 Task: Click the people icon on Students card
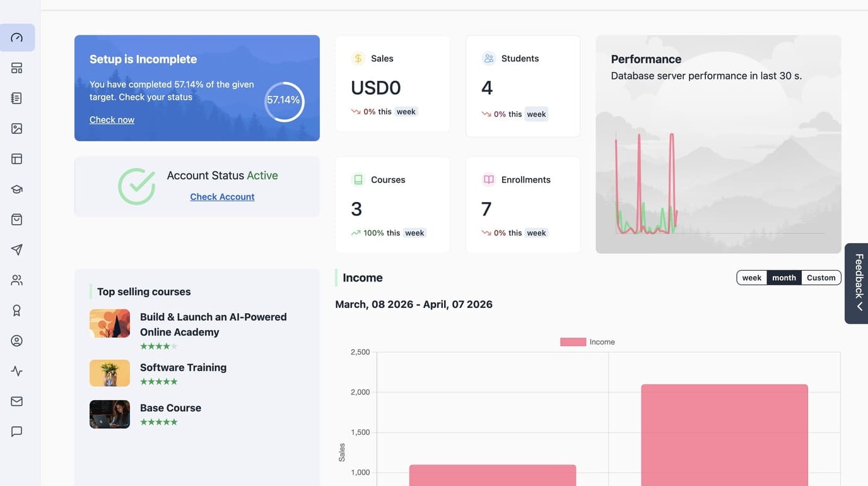click(x=489, y=59)
